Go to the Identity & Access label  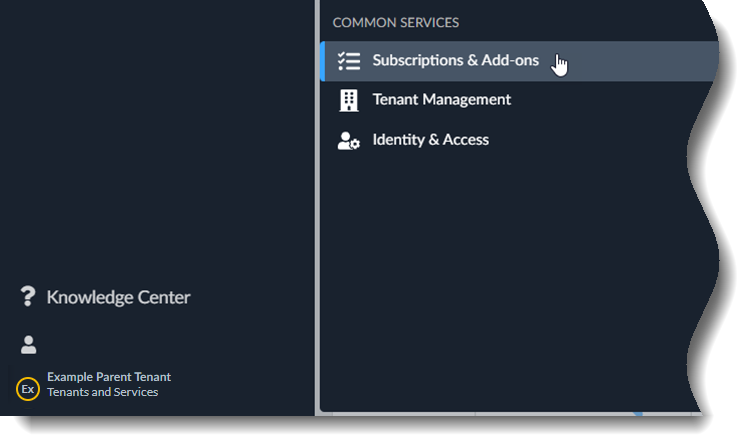[x=430, y=140]
